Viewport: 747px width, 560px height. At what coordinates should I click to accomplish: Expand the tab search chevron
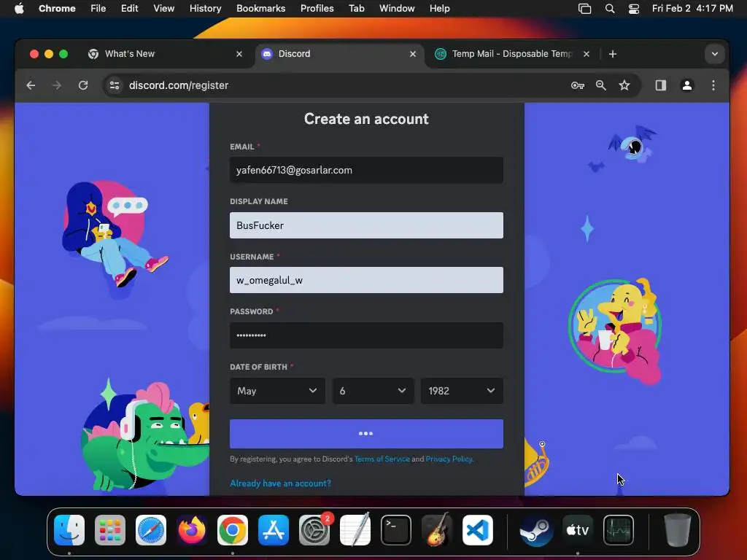[715, 54]
